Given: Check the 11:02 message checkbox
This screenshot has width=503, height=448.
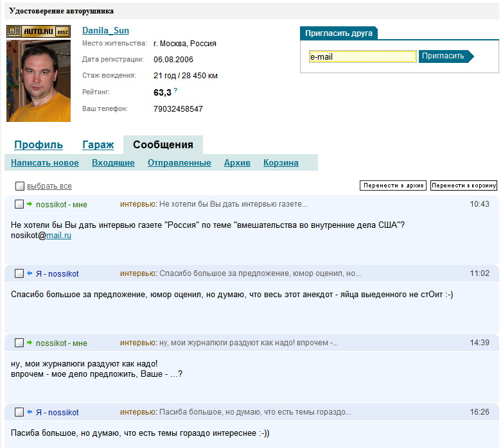Looking at the screenshot, I should 19,273.
